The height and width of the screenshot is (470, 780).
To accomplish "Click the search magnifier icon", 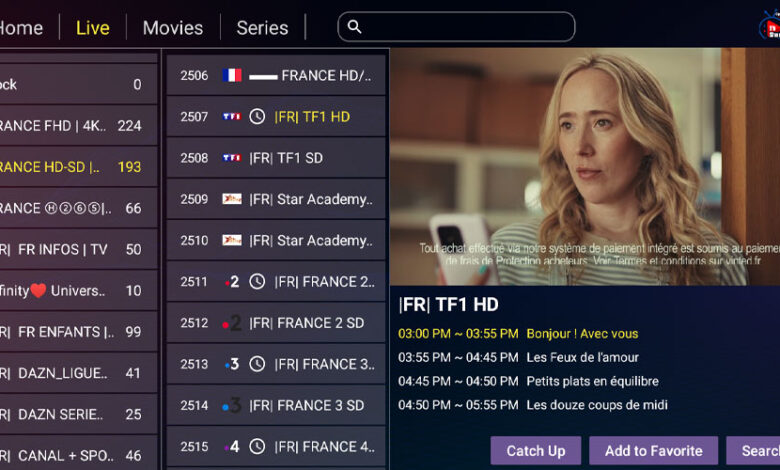I will click(354, 26).
